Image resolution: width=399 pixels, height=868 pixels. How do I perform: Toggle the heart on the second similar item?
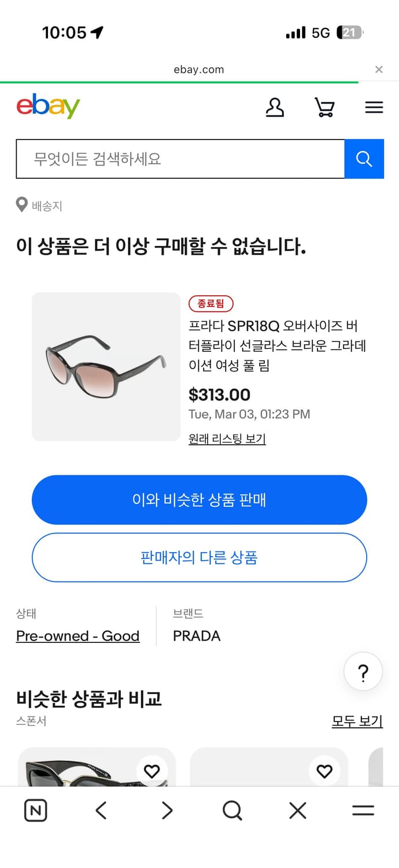point(324,771)
